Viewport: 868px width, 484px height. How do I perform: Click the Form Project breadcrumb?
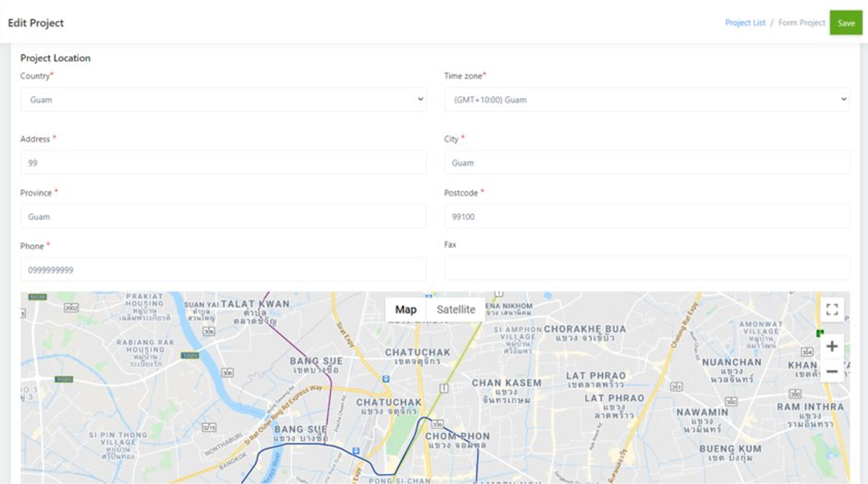[801, 22]
